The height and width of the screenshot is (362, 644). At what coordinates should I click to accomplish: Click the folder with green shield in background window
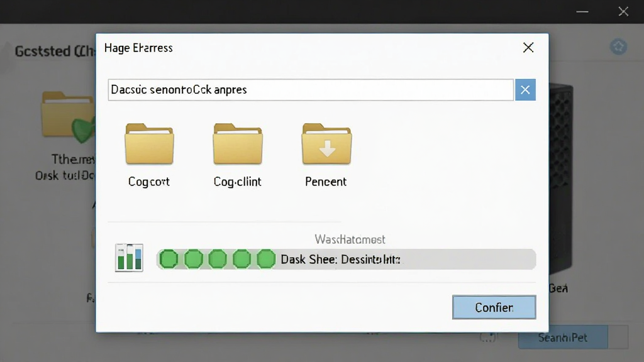coord(68,117)
